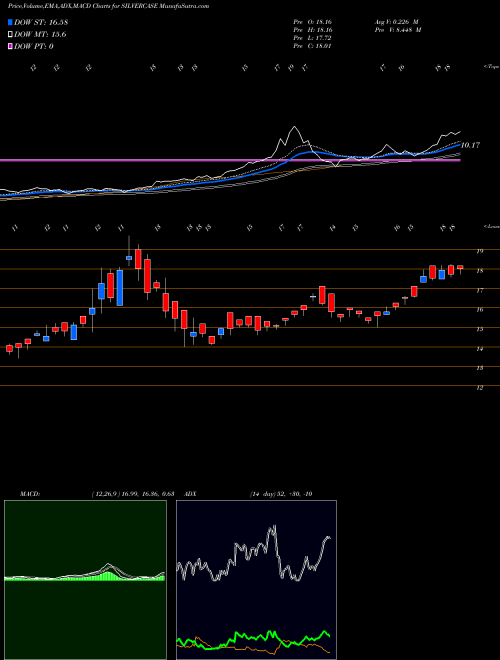
Task: Click the magenta DOW PT legend swatch
Action: tap(10, 46)
